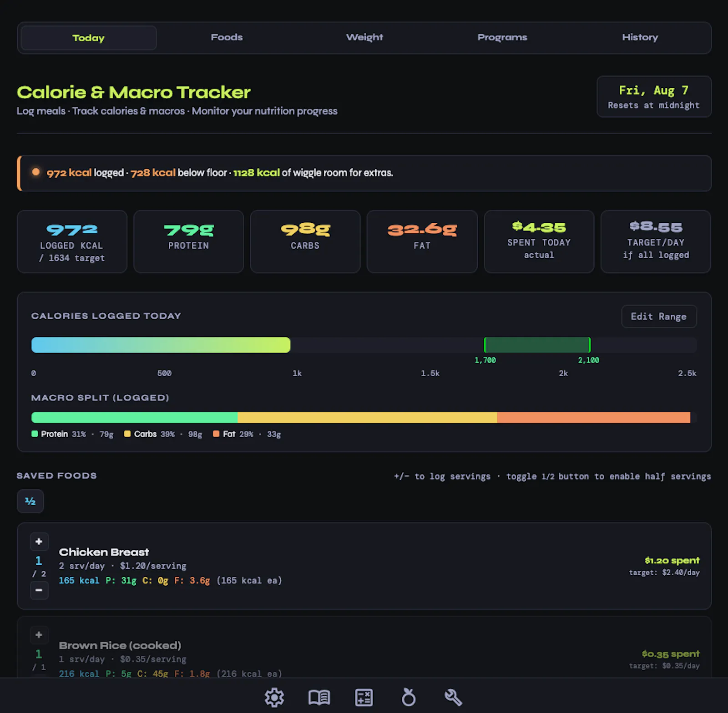Click the green target range band
728x713 pixels.
(x=537, y=345)
